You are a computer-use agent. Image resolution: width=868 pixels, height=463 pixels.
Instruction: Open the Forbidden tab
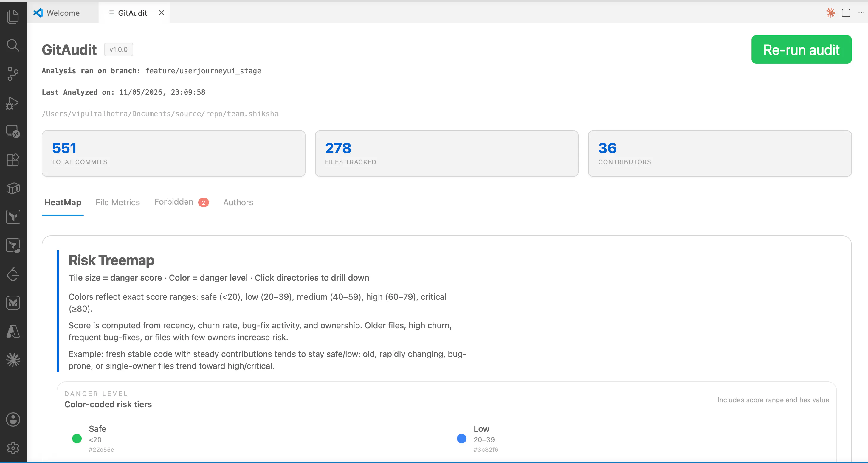(x=181, y=202)
